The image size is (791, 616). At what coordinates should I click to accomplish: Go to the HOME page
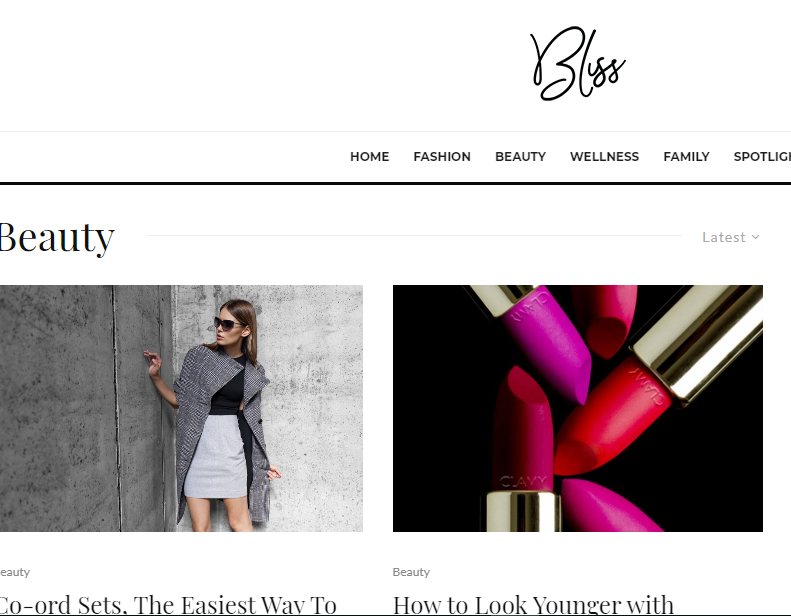pos(369,157)
